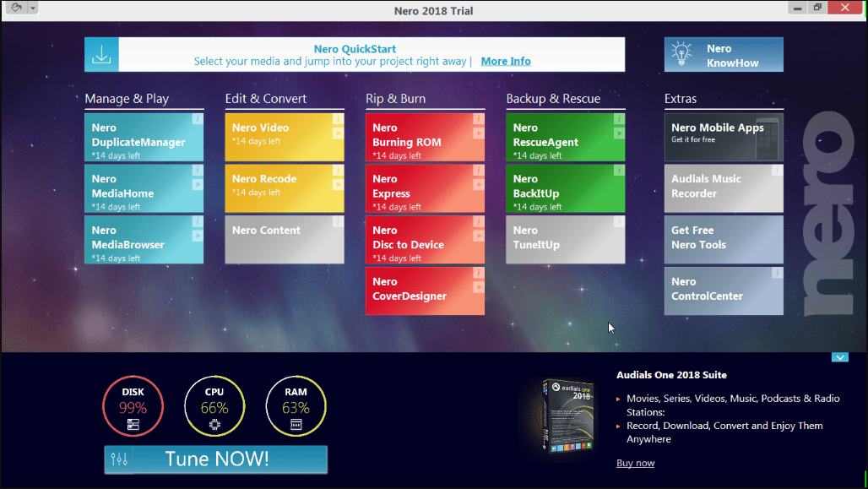Click the Buy now link
The height and width of the screenshot is (489, 868).
pos(636,463)
